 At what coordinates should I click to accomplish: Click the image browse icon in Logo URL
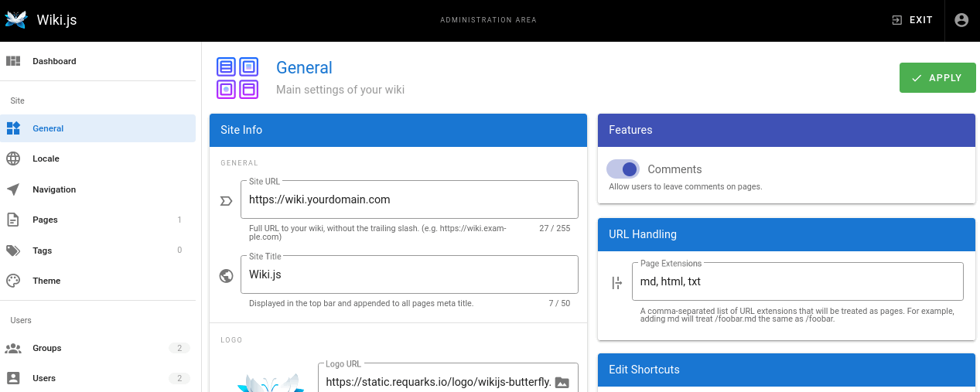point(562,382)
